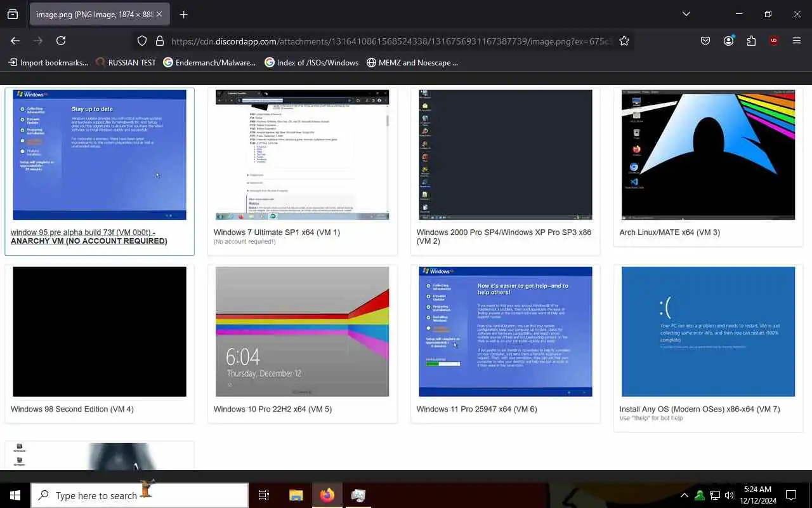Open network status tray icon

point(715,495)
